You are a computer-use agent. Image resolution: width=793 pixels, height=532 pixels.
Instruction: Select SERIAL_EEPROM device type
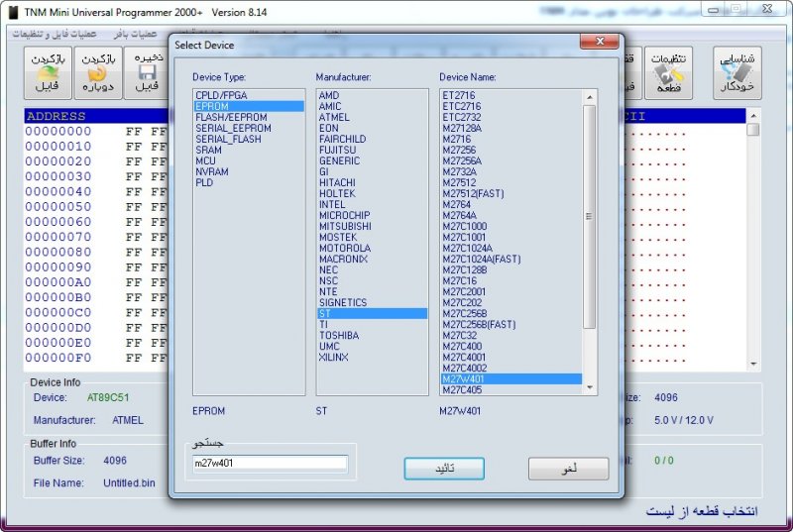[x=249, y=129]
